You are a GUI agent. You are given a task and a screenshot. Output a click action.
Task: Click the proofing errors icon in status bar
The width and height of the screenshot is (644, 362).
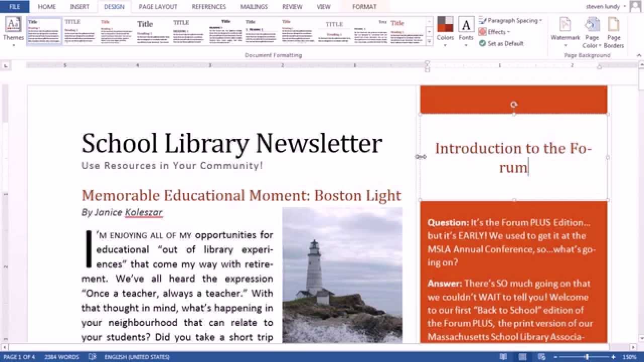[x=92, y=357]
